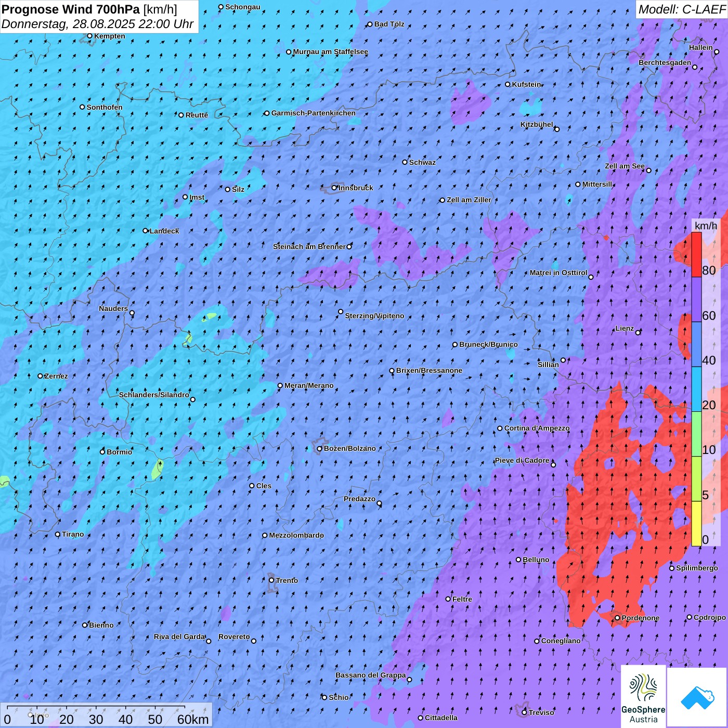This screenshot has height=728, width=728.
Task: Click the red 80 km/h legend swatch
Action: pos(697,254)
